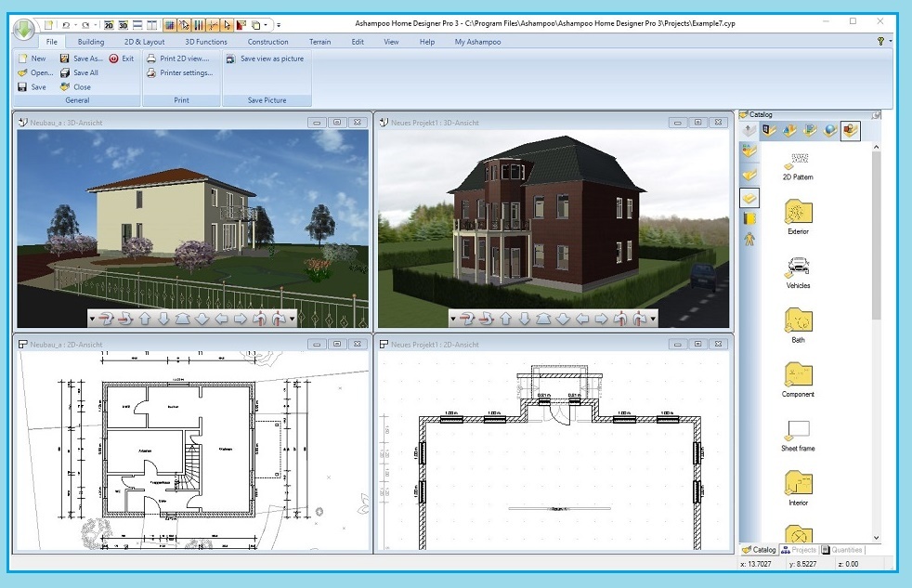Toggle the grid display button in quick toolbar
Viewport: 912px width, 588px height.
(x=170, y=25)
